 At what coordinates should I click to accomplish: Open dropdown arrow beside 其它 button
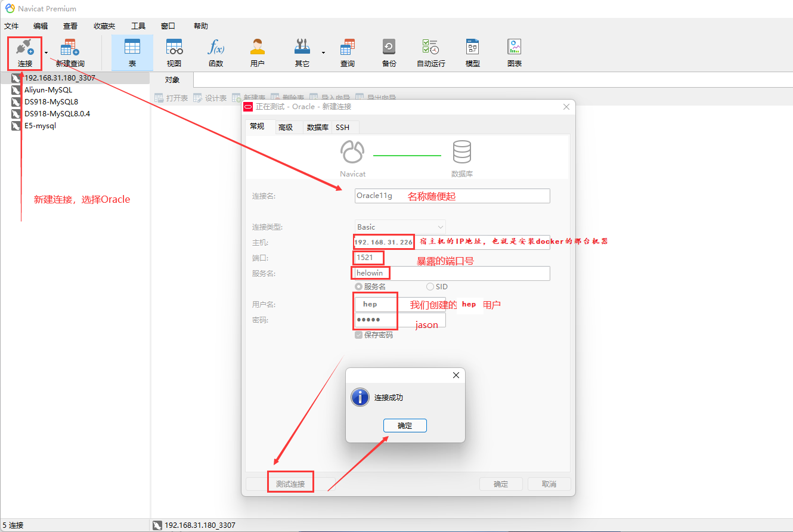point(323,52)
